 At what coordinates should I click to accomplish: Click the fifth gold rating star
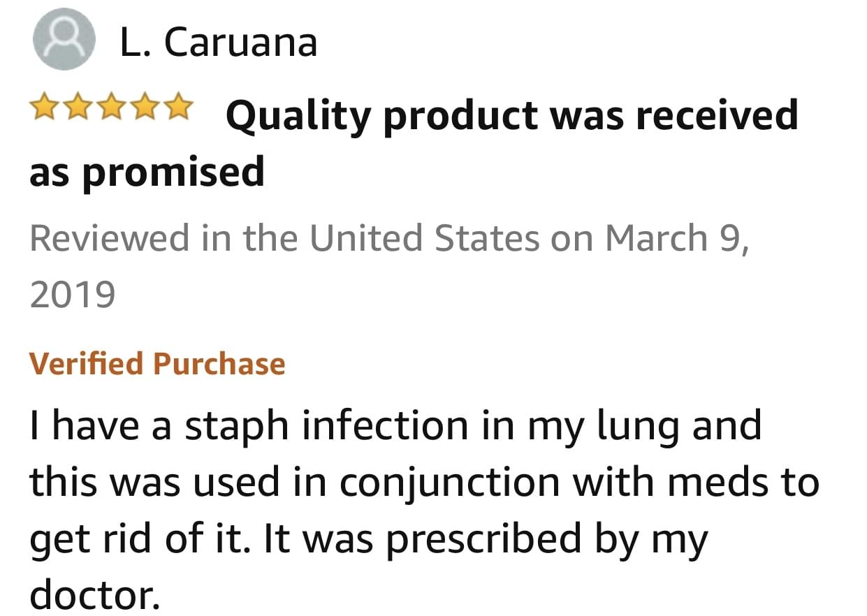(x=176, y=107)
